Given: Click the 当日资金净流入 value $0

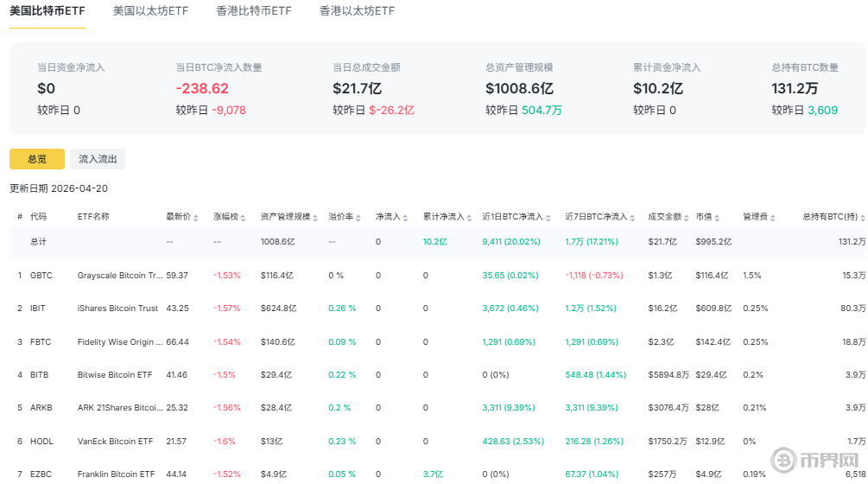Looking at the screenshot, I should point(46,89).
